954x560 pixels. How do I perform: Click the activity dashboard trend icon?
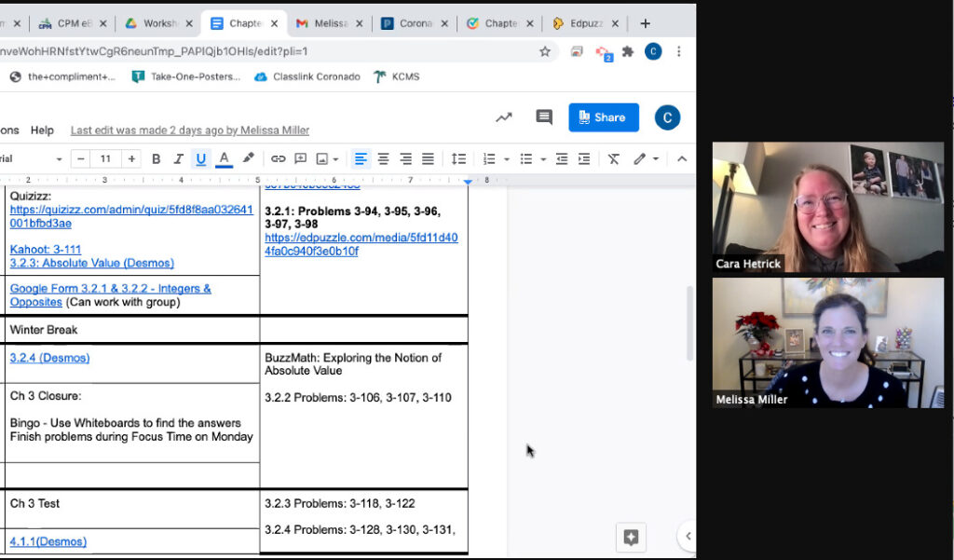(x=504, y=117)
